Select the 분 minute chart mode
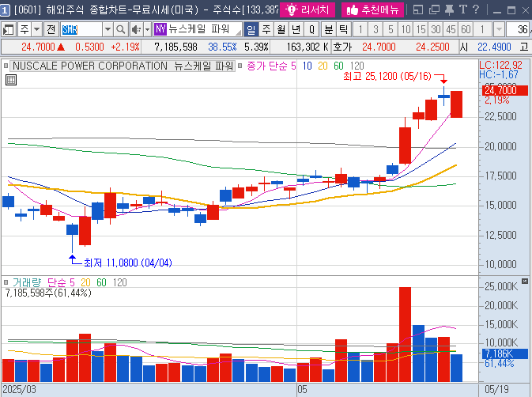Image resolution: width=532 pixels, height=397 pixels. [328, 30]
